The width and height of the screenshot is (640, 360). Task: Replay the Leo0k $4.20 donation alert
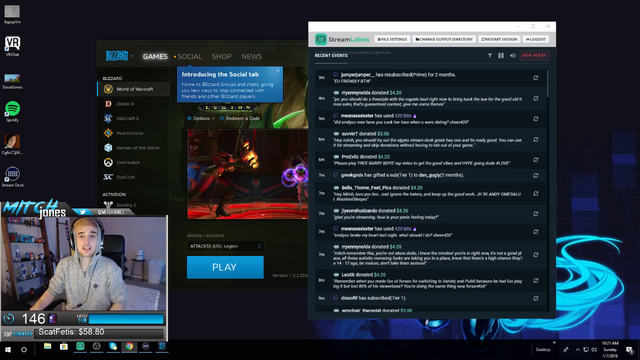coord(536,280)
